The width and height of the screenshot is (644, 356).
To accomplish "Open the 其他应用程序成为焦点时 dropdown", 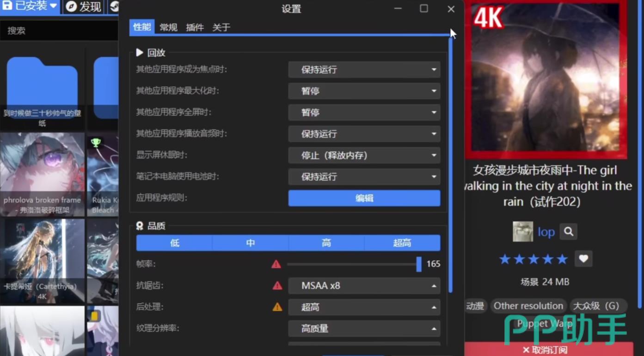I will [x=364, y=70].
